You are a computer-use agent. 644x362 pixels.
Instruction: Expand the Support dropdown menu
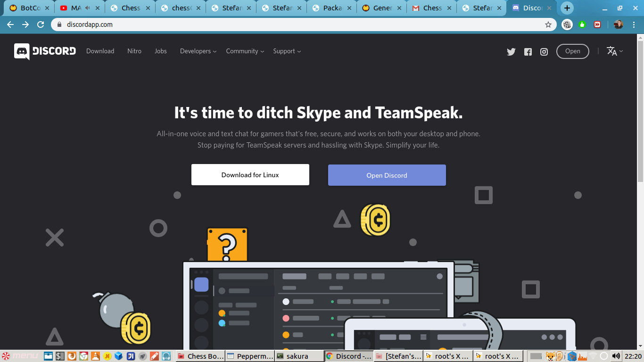(x=287, y=51)
